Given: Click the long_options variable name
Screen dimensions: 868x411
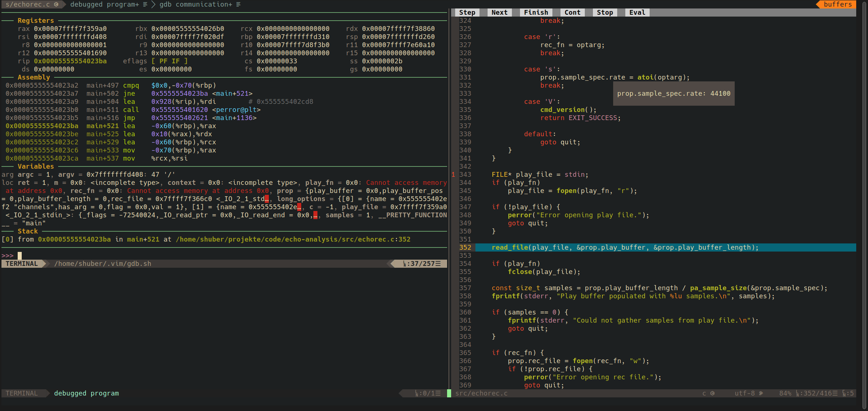Looking at the screenshot, I should (301, 199).
